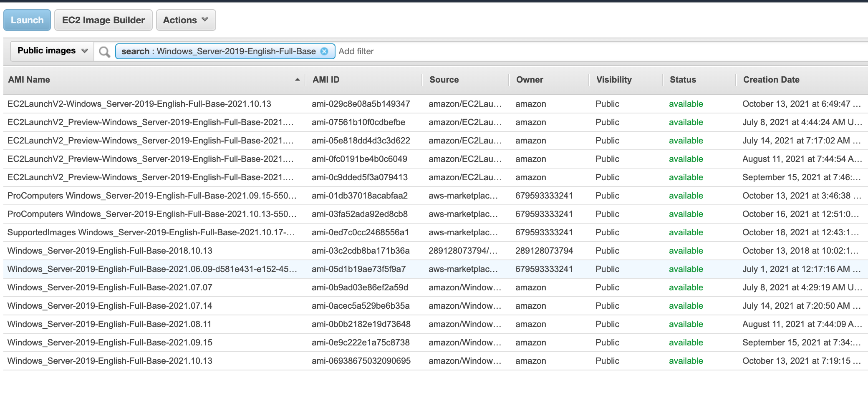Select AMI ID ami-0acec5a529be6b35a
Viewport: 868px width, 408px height.
[x=361, y=306]
